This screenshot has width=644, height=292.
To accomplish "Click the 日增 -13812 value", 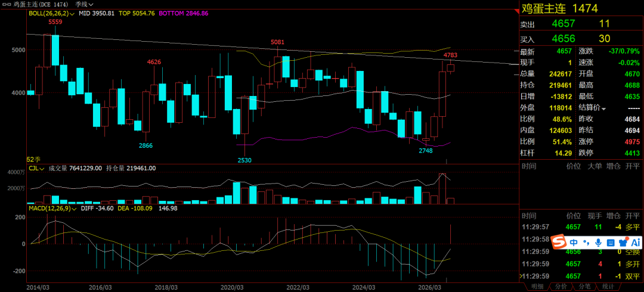I will pyautogui.click(x=561, y=97).
